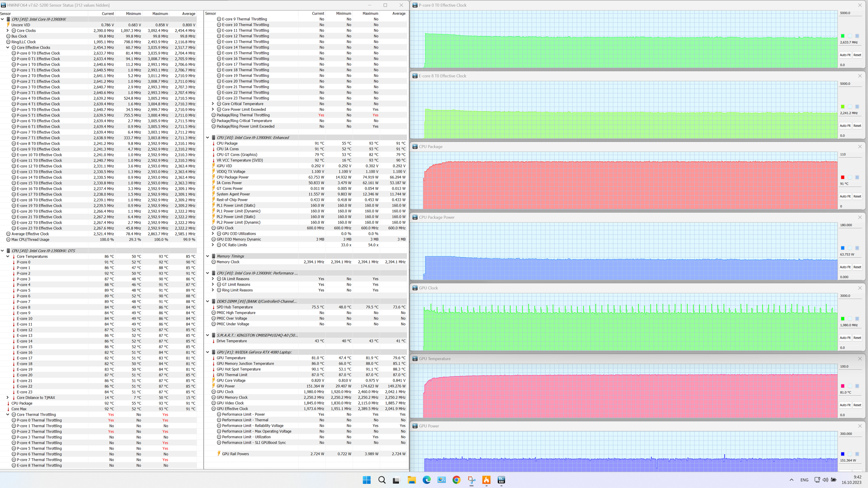Image resolution: width=868 pixels, height=488 pixels.
Task: Click Auto Fit on P-core 0 graph
Action: 845,55
